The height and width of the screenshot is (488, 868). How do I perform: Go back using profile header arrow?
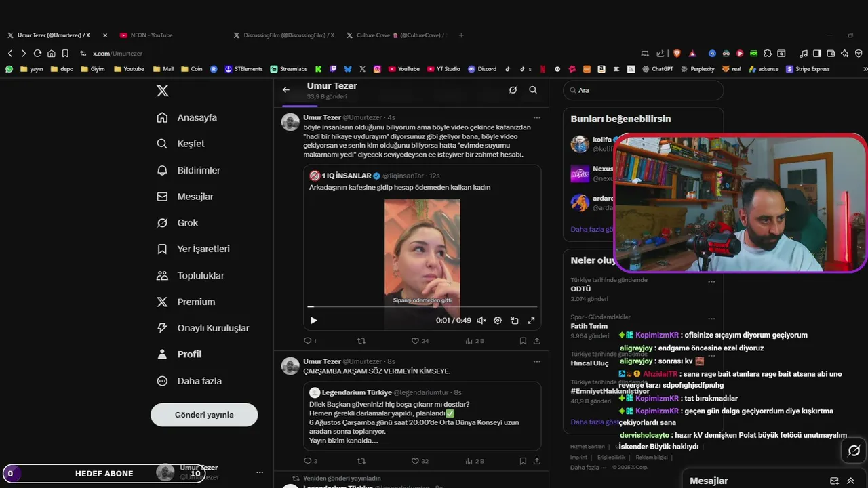[286, 90]
